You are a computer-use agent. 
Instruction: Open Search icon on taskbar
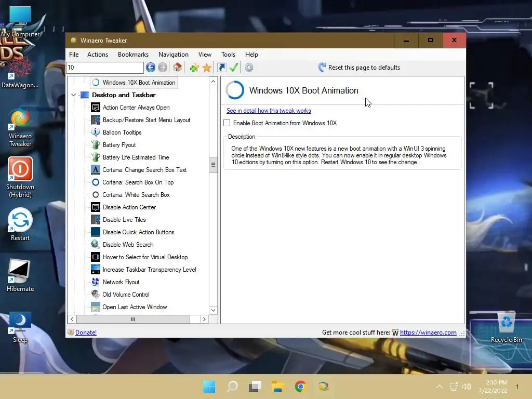point(232,387)
